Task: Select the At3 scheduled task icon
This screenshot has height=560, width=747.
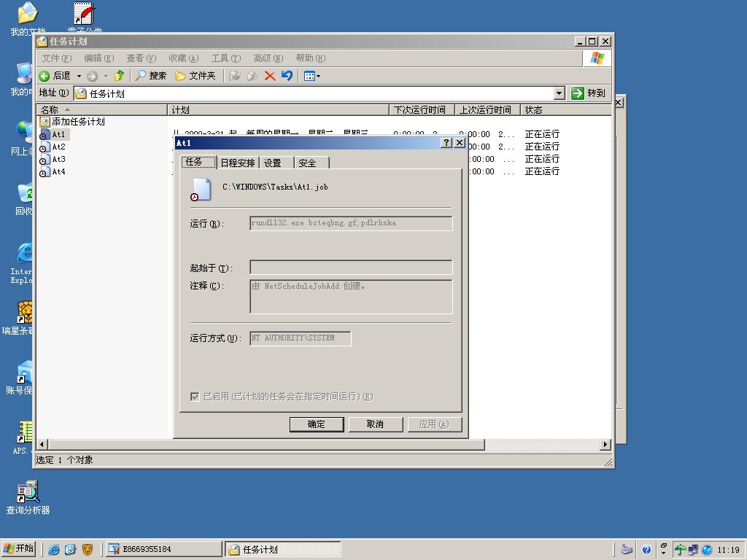Action: [x=43, y=160]
